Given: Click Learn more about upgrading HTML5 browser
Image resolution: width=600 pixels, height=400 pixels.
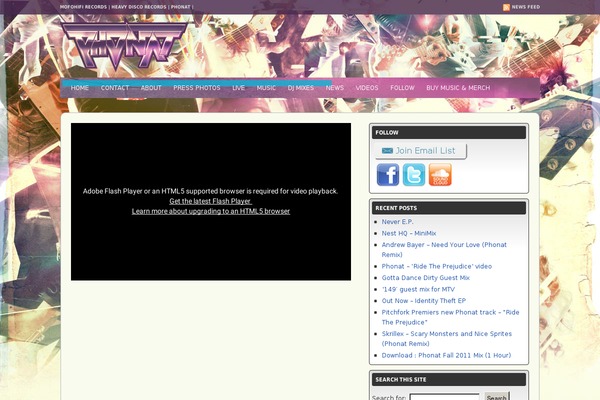Looking at the screenshot, I should click(211, 211).
